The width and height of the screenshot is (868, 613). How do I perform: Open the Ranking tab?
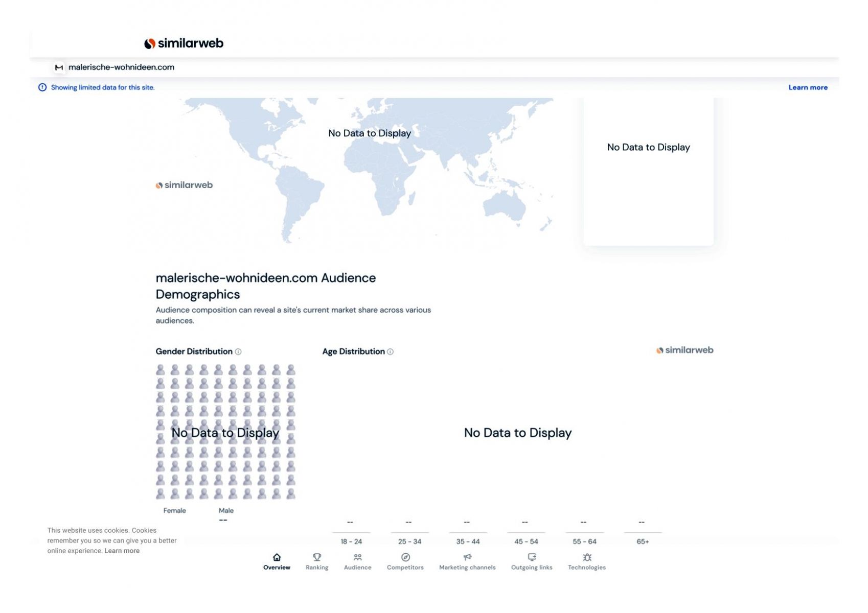coord(317,561)
